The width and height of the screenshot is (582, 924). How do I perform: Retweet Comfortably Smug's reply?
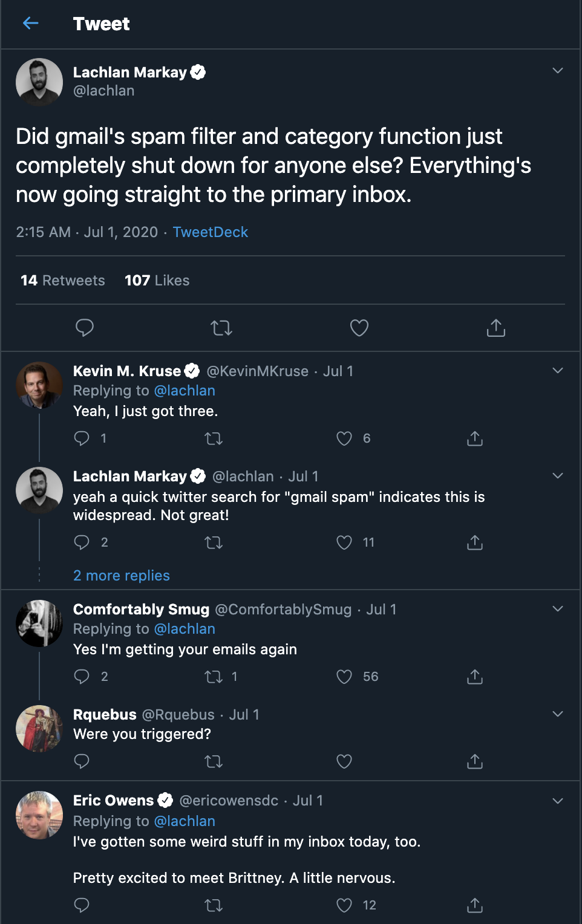click(214, 677)
